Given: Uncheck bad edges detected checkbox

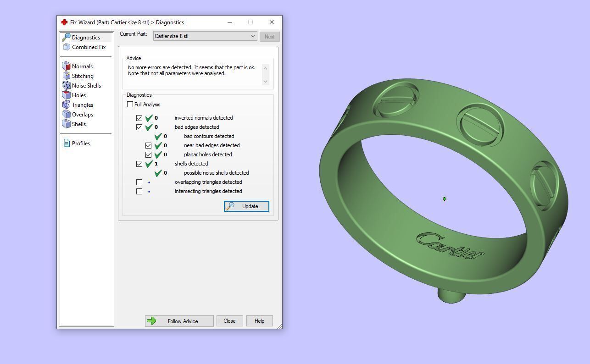Looking at the screenshot, I should tap(139, 127).
